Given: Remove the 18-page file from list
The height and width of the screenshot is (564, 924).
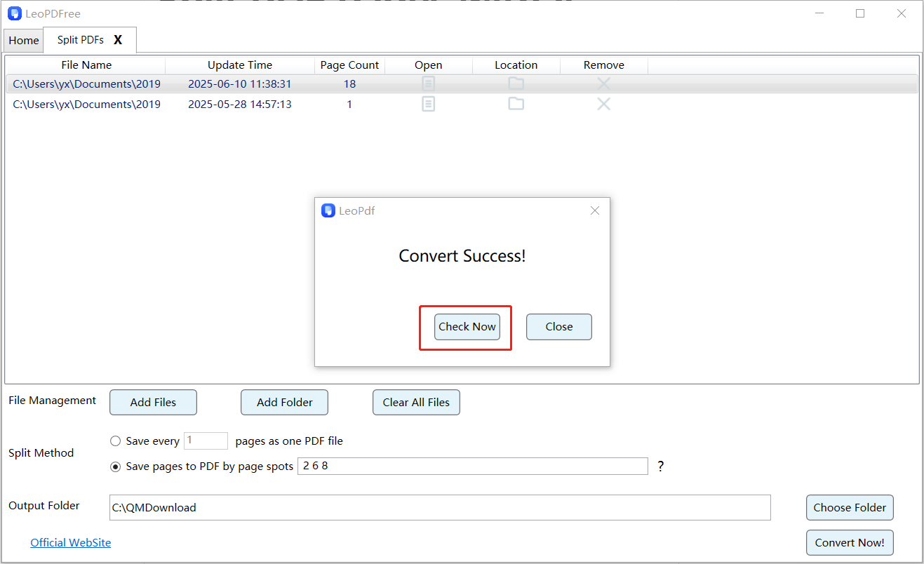Looking at the screenshot, I should click(x=603, y=83).
